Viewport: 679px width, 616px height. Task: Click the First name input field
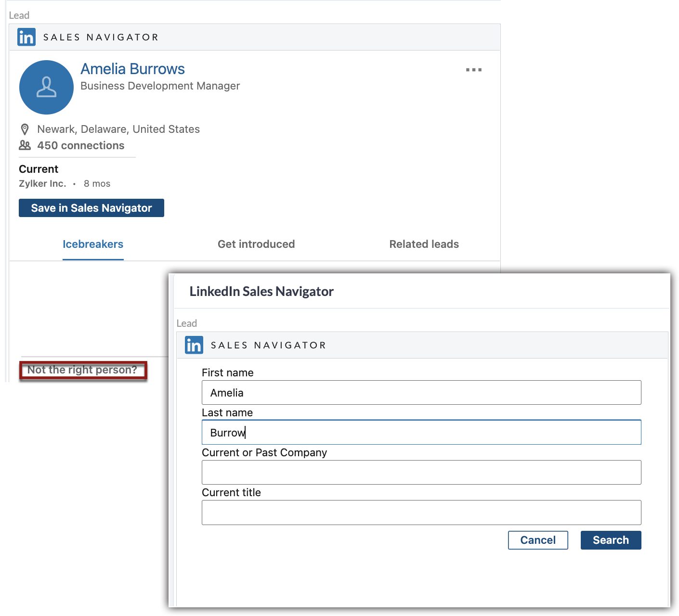pos(421,393)
